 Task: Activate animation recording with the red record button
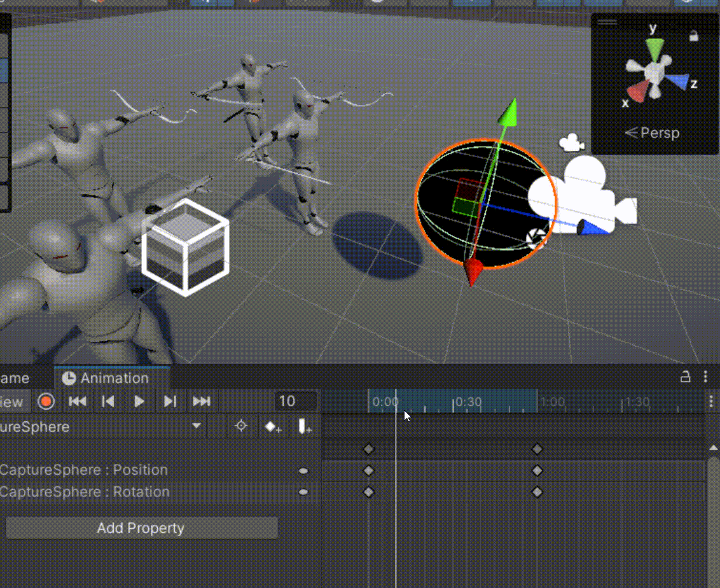point(46,401)
